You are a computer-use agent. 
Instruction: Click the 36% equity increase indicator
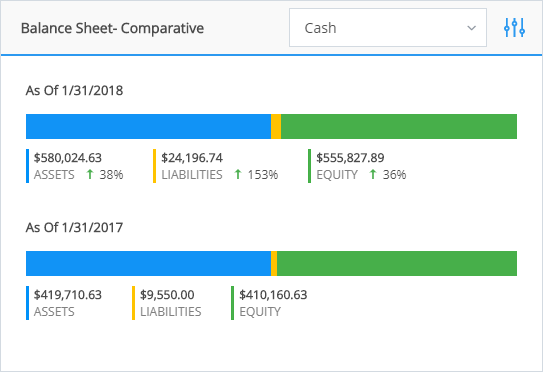point(388,175)
